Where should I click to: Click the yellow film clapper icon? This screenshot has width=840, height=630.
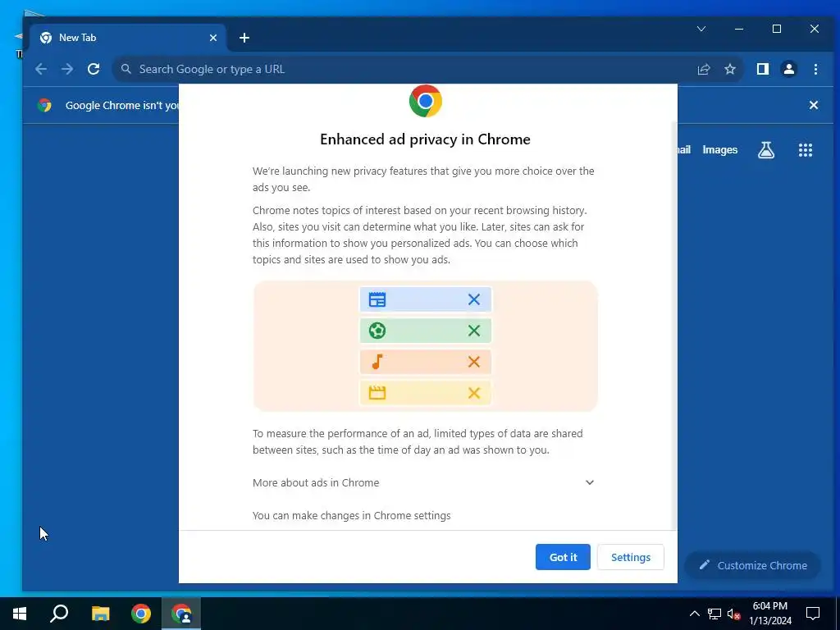coord(377,393)
